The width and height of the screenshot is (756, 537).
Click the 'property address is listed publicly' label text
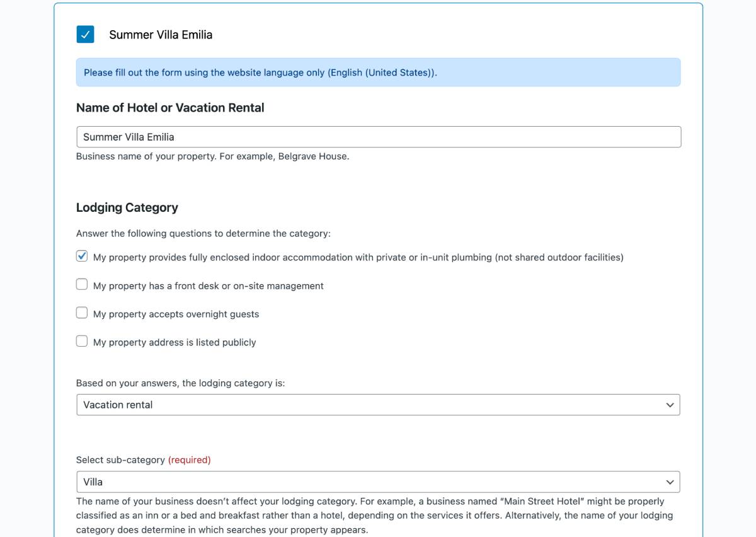tap(175, 342)
